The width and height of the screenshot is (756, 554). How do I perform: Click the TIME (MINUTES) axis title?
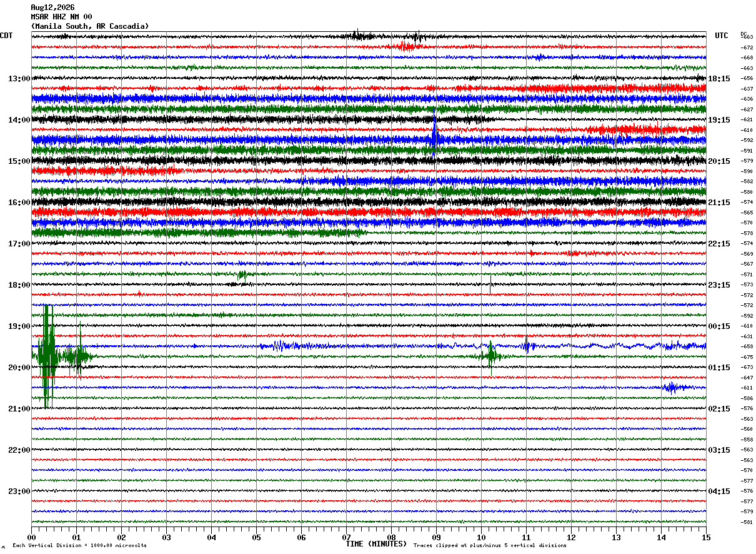pos(376,544)
